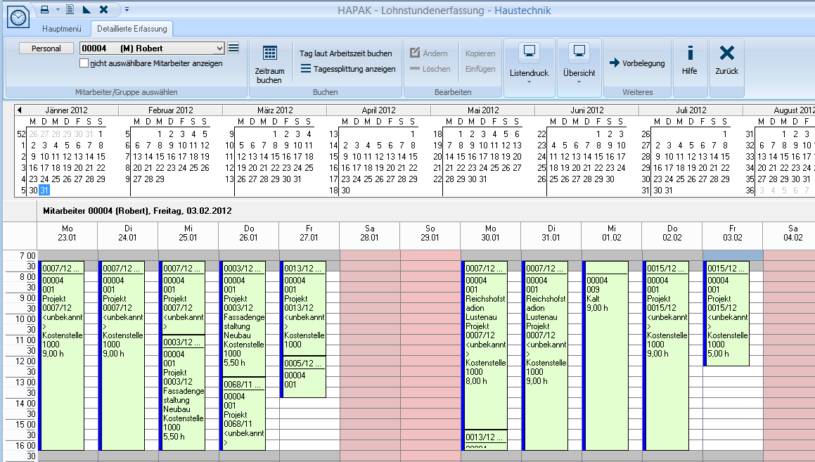
Task: Click the Do 26.01 day column header
Action: point(248,233)
